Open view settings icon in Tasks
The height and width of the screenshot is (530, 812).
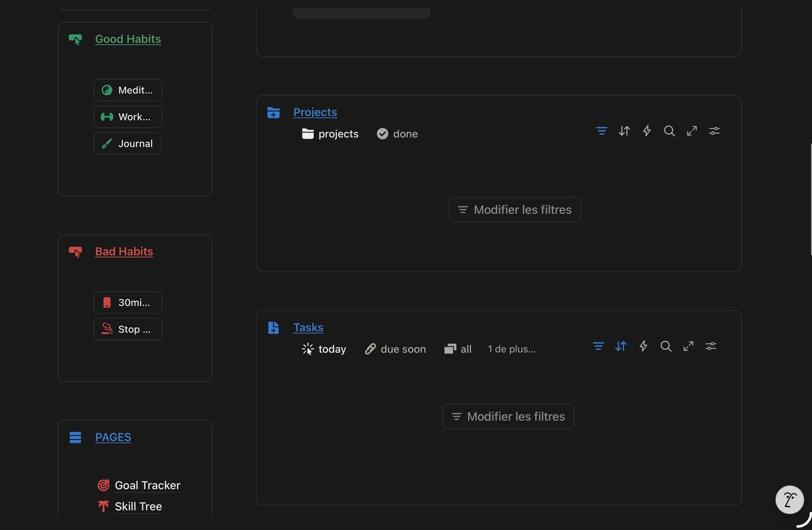(x=711, y=346)
